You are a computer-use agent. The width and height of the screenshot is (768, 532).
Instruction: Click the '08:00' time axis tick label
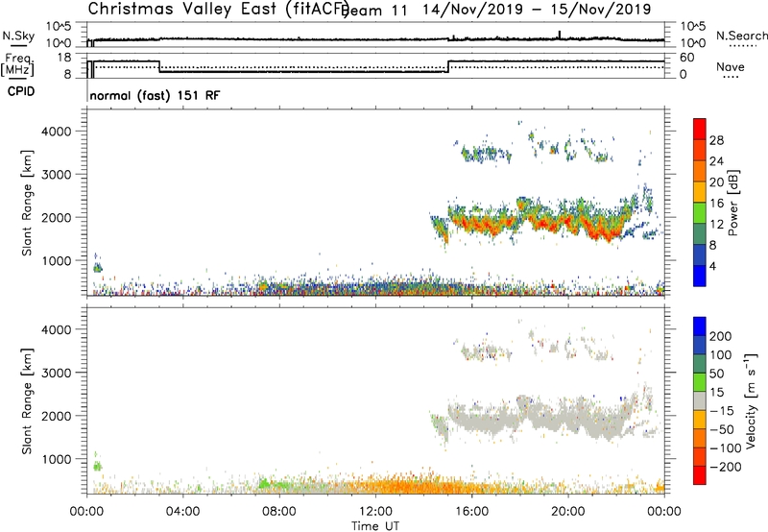[x=279, y=512]
